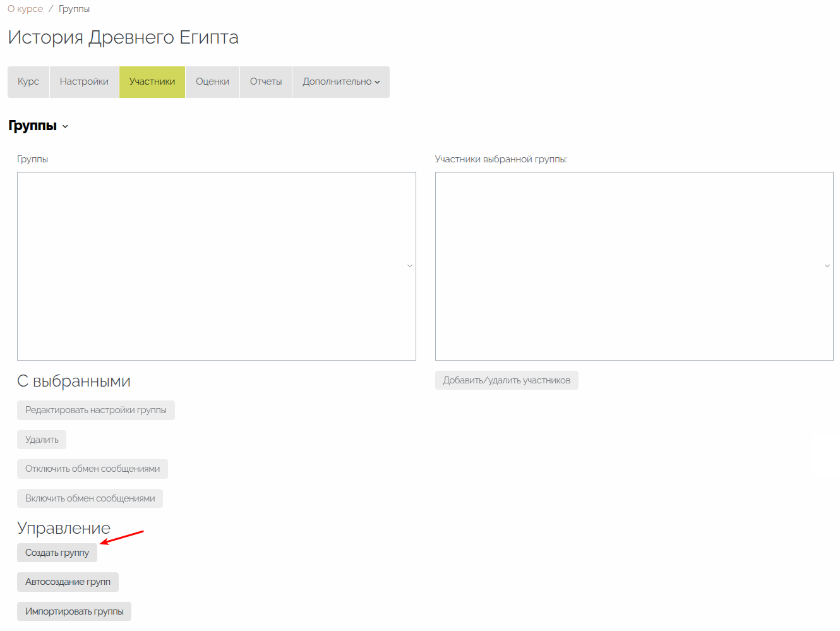This screenshot has height=631, width=840.
Task: Open the Отчеты tab
Action: click(266, 81)
